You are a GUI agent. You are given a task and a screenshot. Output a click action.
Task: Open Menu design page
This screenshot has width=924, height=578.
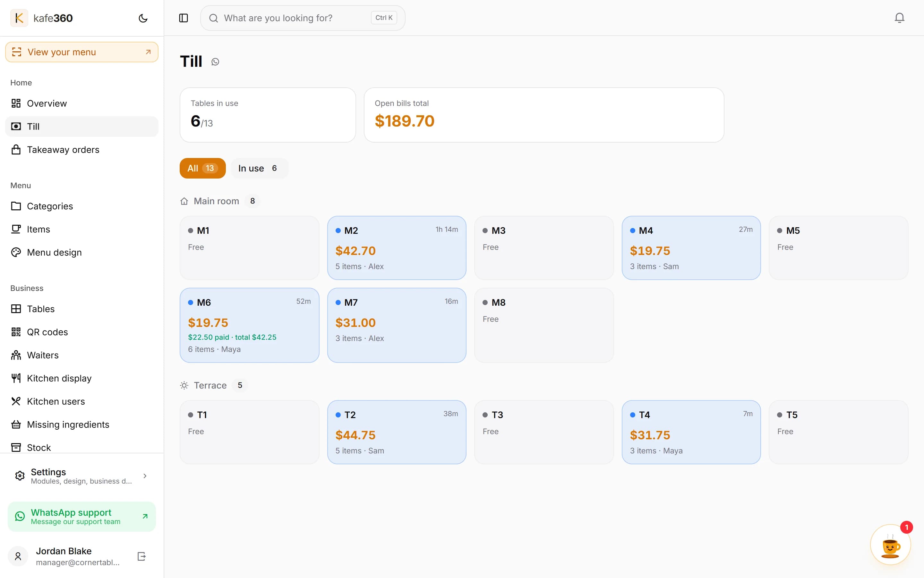click(82, 252)
